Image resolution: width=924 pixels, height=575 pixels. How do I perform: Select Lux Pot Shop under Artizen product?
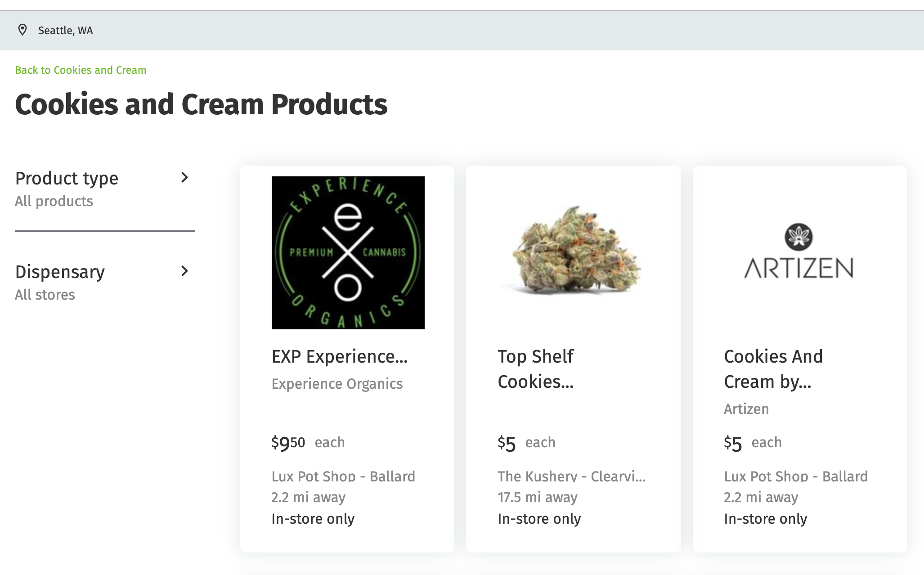796,476
